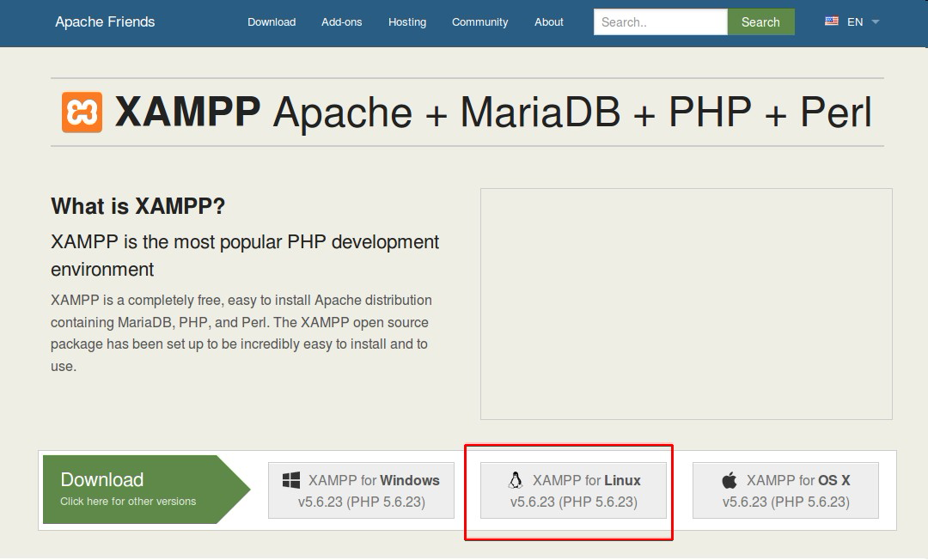Click the 'What is XAMPP?' heading

click(137, 206)
